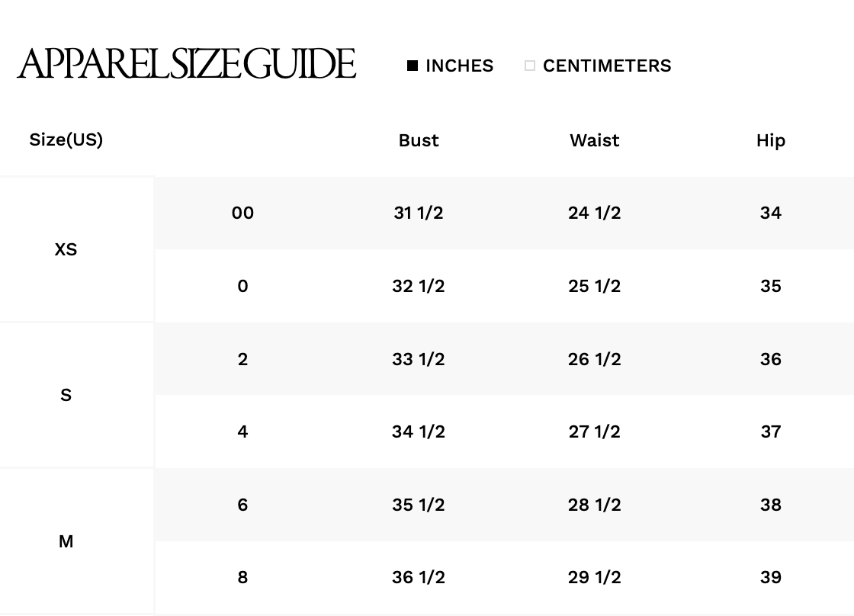The height and width of the screenshot is (616, 854).
Task: Click the Waist column header
Action: coord(595,140)
